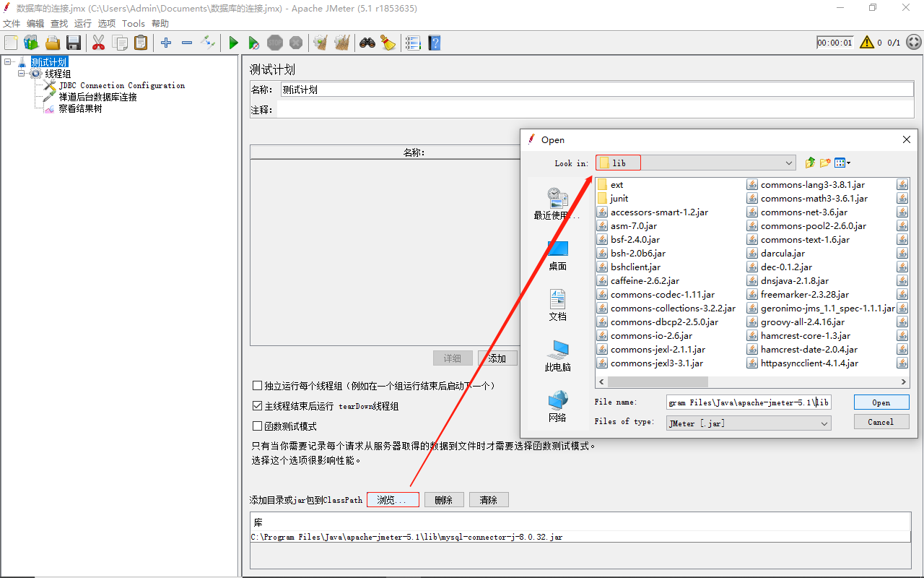The height and width of the screenshot is (578, 924).
Task: Open Search with binoculars icon
Action: tap(367, 43)
